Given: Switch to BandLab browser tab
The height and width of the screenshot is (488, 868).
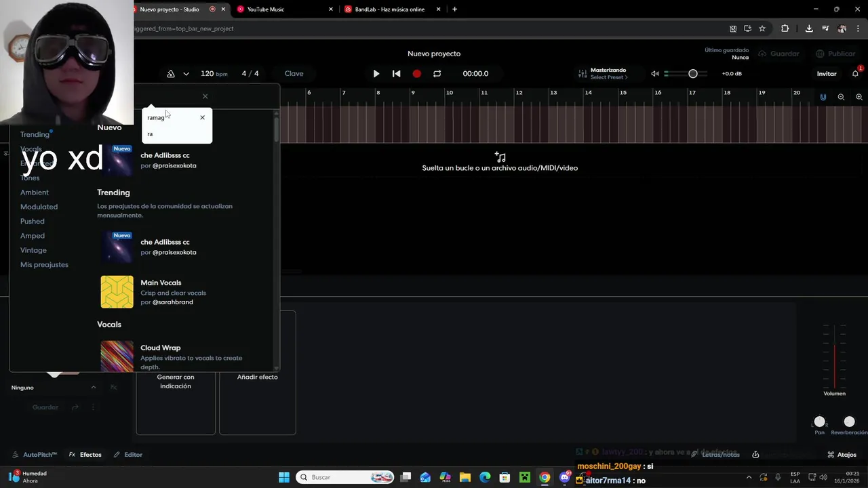Looking at the screenshot, I should pyautogui.click(x=392, y=9).
